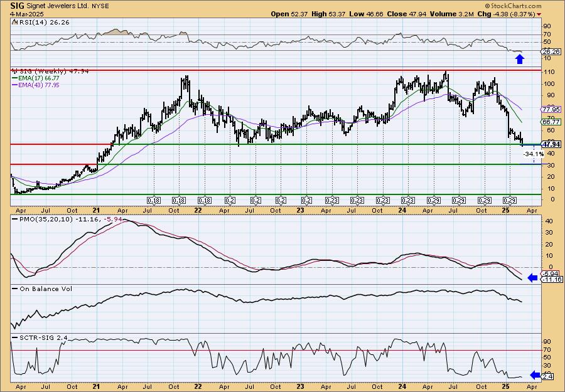Click the Volume 3.2M reading
565x392 pixels.
click(x=451, y=14)
